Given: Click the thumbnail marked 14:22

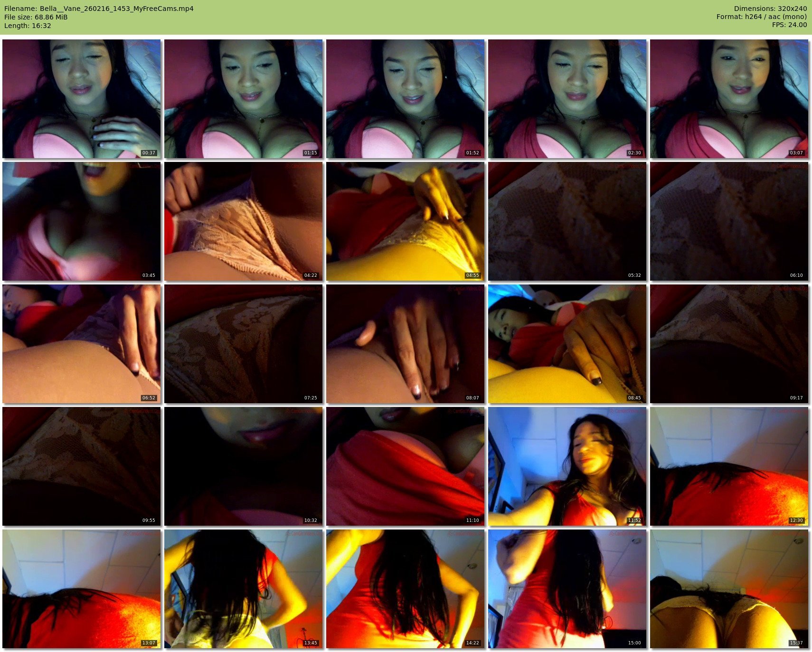Looking at the screenshot, I should pos(406,589).
